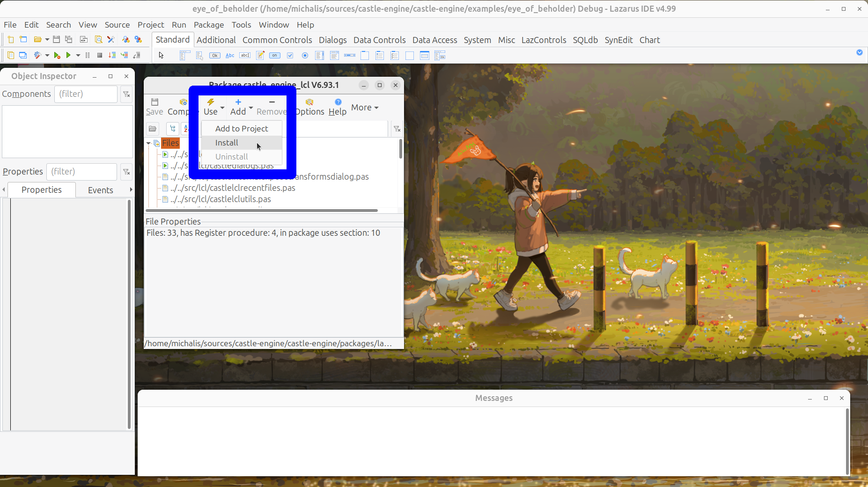Click the gear build mode icon
Screen dimensions: 868x487
[38, 55]
